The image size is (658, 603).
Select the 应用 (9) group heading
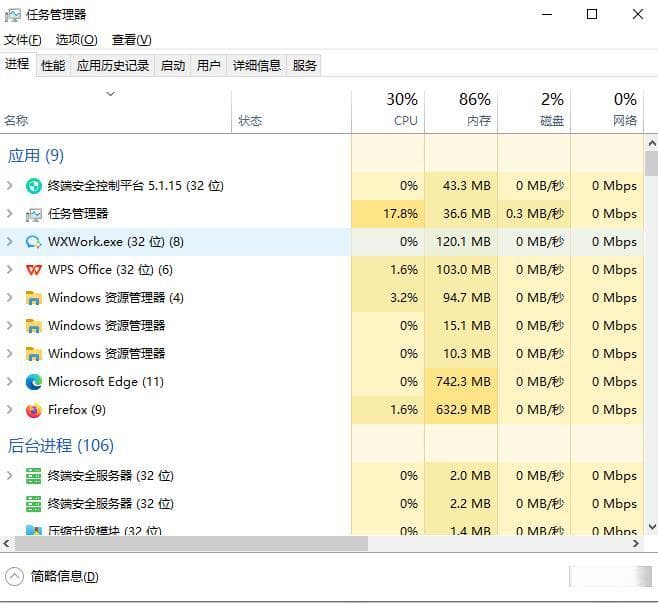(x=36, y=156)
